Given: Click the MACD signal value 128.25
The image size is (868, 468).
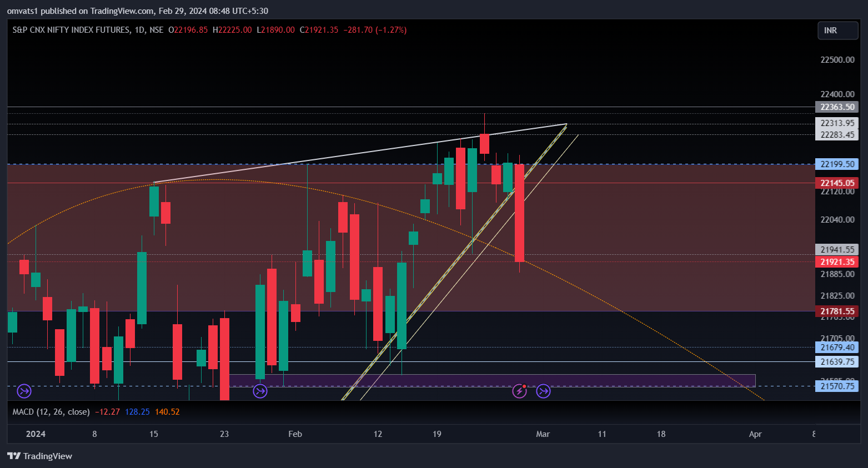Looking at the screenshot, I should point(137,412).
